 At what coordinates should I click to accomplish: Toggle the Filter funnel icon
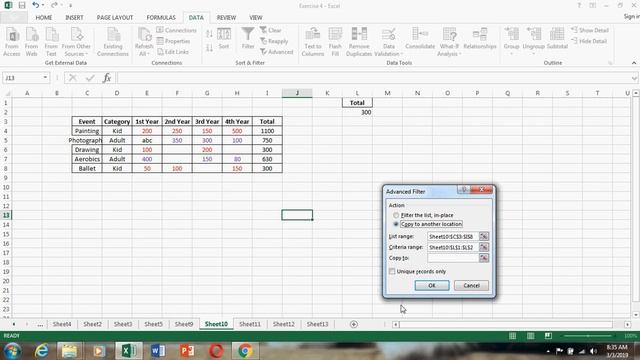pos(248,38)
